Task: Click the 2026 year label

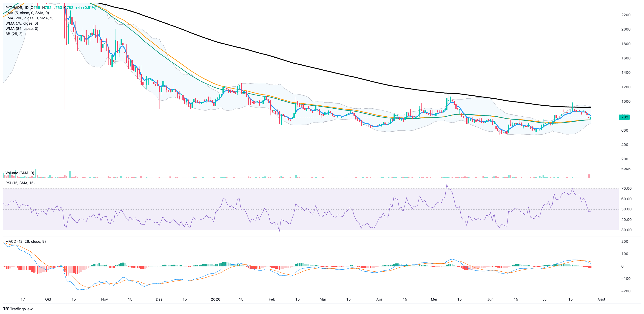Action: [215, 299]
